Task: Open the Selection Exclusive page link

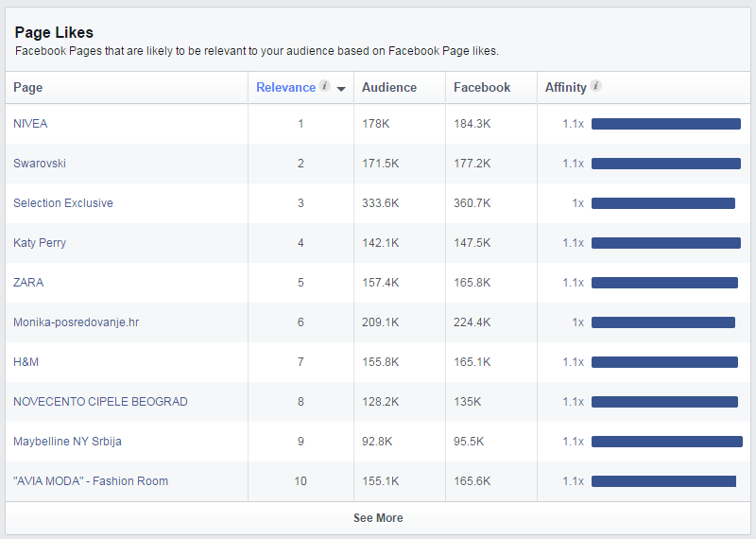Action: [63, 202]
